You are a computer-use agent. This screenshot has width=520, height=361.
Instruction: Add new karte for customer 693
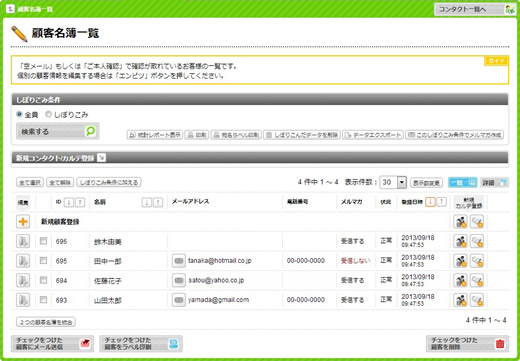click(x=477, y=300)
